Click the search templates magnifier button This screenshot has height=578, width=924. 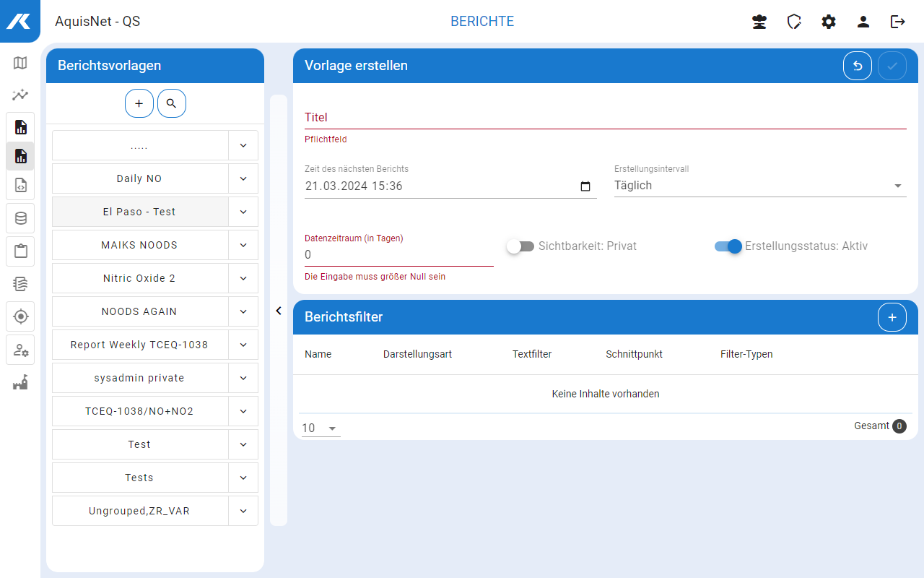tap(171, 103)
